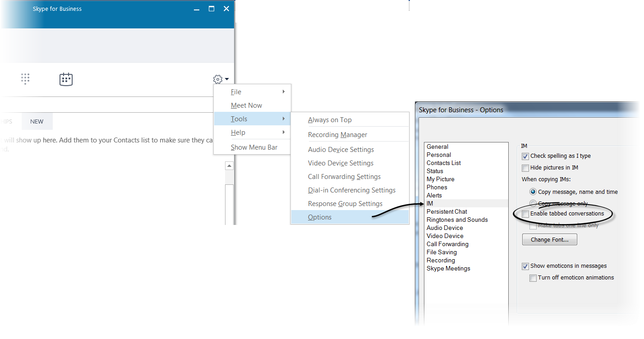This screenshot has height=339, width=644.
Task: Open the Recording Manager
Action: coord(337,134)
